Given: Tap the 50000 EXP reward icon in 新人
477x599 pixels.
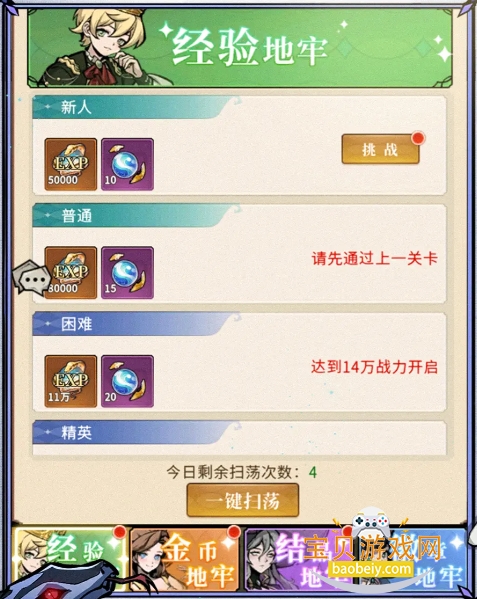Looking at the screenshot, I should (x=71, y=164).
